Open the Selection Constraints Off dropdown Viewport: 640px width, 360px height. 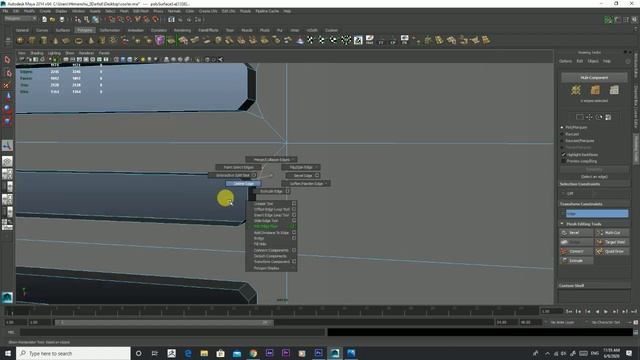pyautogui.click(x=594, y=193)
